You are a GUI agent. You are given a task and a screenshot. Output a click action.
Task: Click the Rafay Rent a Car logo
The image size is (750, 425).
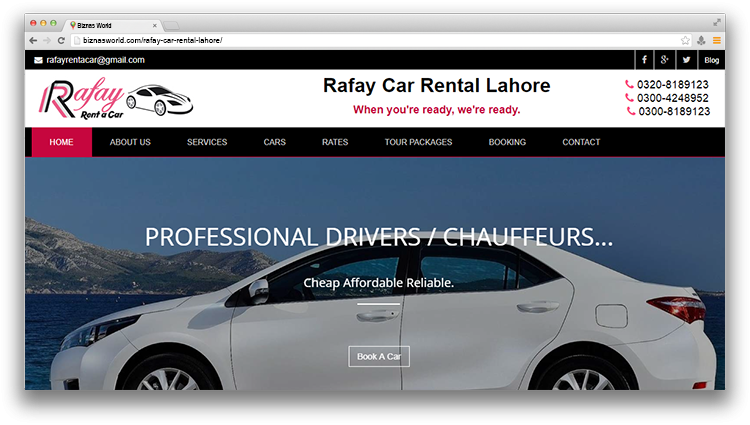click(116, 98)
